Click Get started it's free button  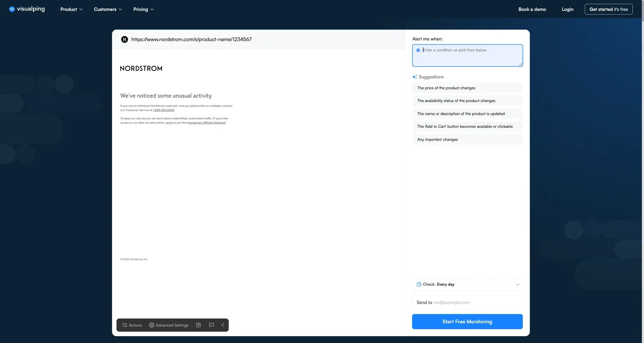tap(609, 9)
